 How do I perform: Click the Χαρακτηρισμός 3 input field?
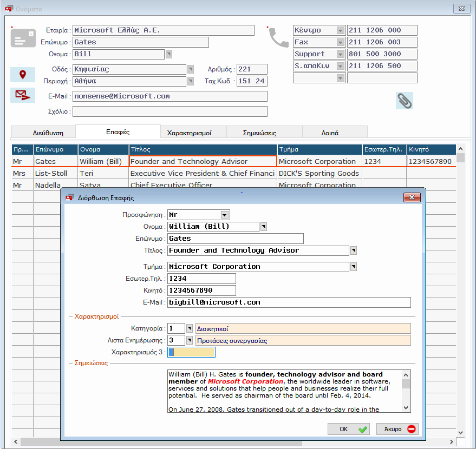pyautogui.click(x=191, y=352)
